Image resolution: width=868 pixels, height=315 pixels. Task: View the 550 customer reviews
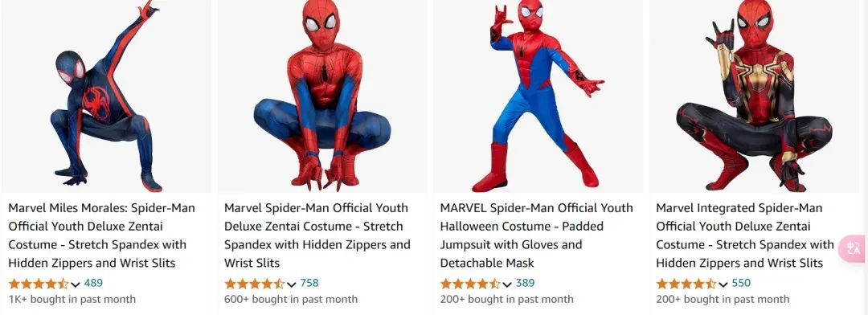[741, 283]
